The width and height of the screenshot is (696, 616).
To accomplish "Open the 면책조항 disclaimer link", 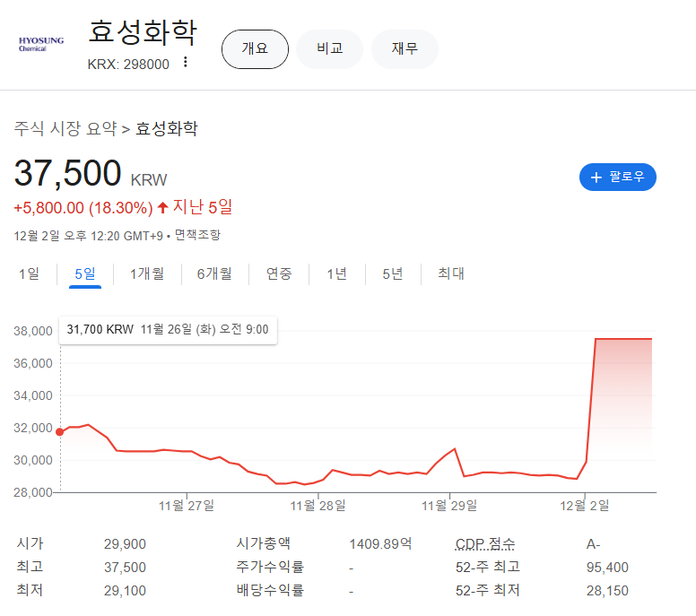I will point(197,235).
